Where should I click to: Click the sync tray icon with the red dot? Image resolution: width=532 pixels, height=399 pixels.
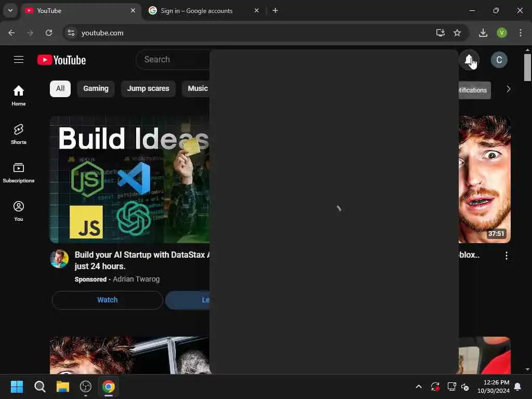tap(435, 387)
